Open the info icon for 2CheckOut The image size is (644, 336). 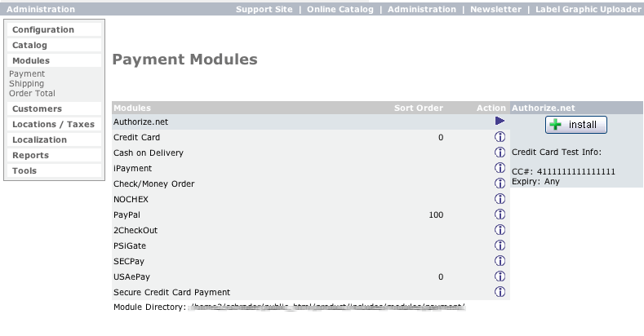pyautogui.click(x=500, y=230)
